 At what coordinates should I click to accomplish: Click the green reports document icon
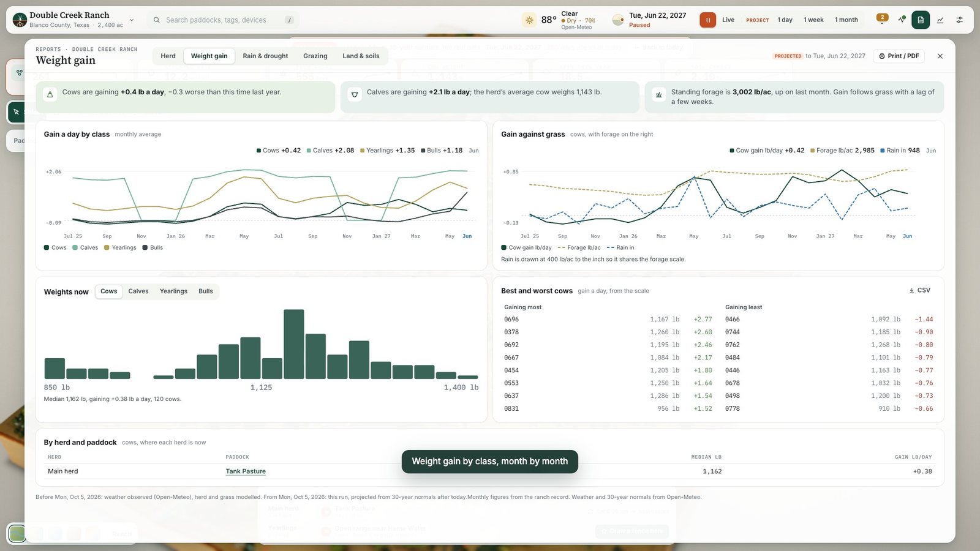click(920, 20)
